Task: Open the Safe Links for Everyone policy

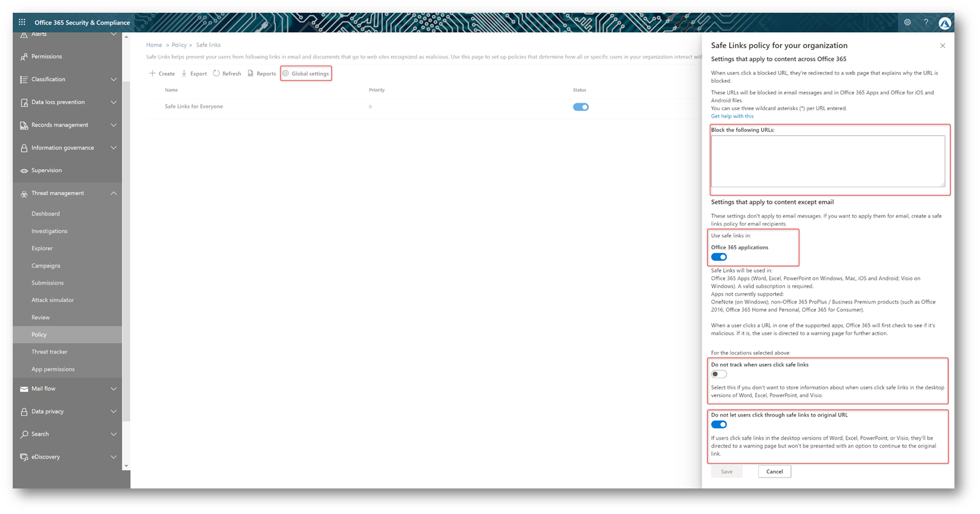Action: click(x=194, y=107)
